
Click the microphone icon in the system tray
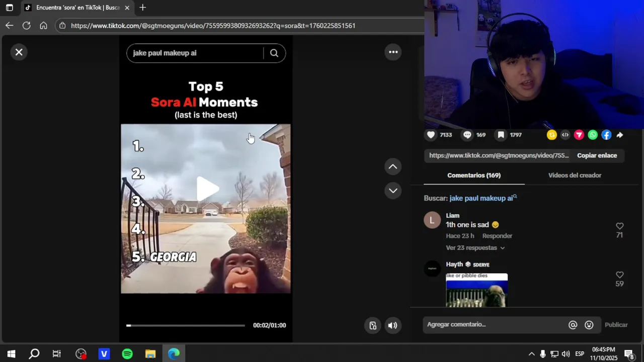pos(542,354)
